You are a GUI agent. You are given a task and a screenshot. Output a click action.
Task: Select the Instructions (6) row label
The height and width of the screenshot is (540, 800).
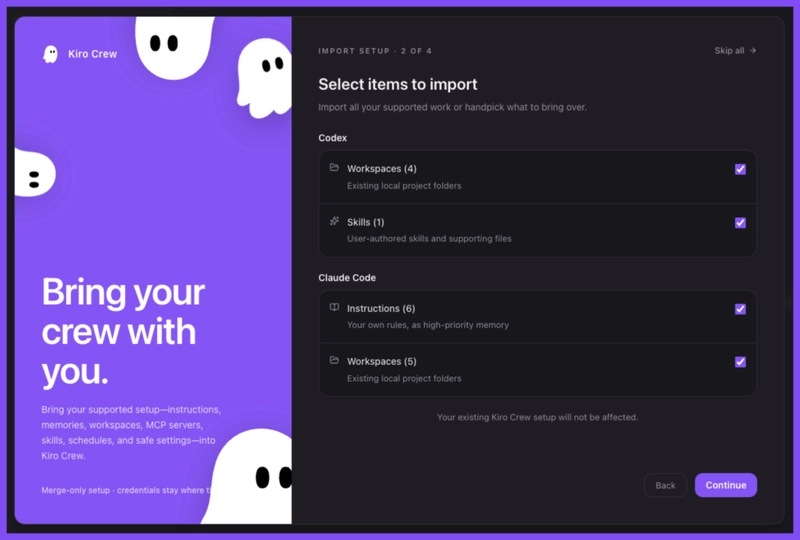point(381,309)
